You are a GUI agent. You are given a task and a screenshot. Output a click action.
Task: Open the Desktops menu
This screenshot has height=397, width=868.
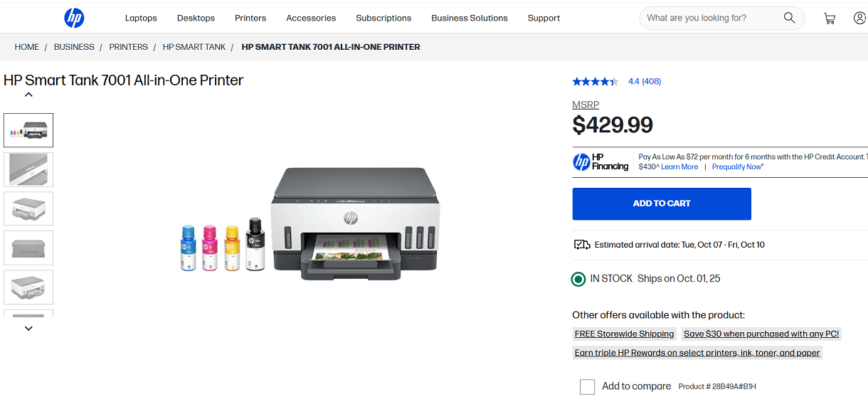(x=196, y=18)
